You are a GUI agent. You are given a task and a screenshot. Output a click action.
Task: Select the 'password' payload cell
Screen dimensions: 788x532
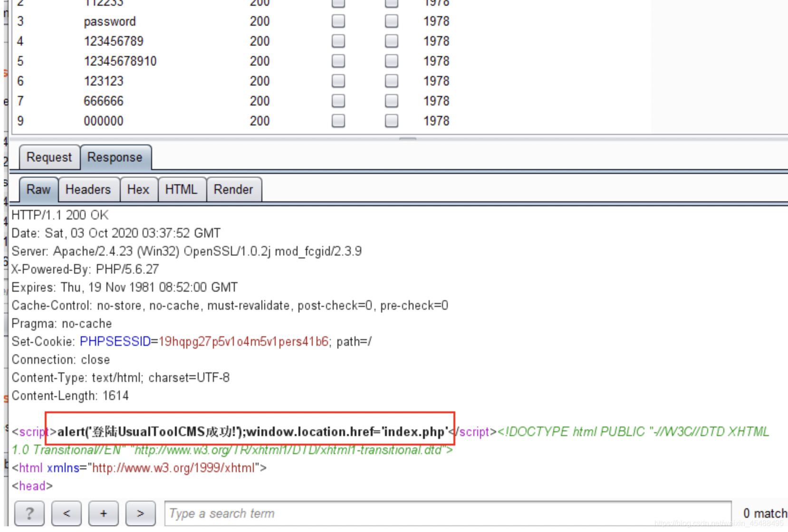(110, 21)
